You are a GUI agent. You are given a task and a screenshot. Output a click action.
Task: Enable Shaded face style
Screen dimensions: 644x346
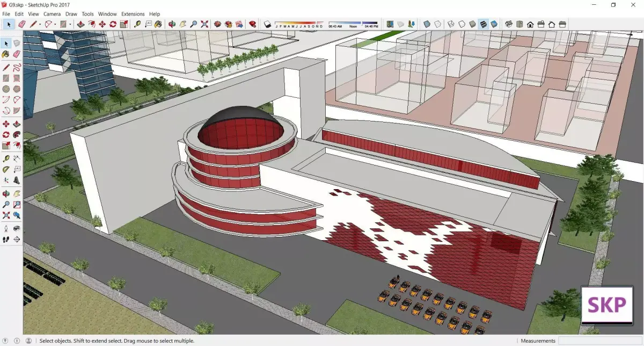click(472, 24)
